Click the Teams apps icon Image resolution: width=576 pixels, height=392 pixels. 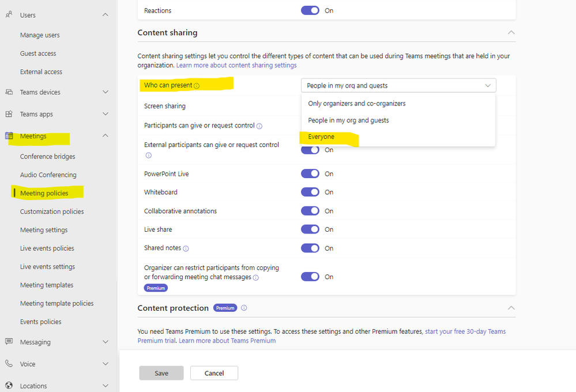[x=9, y=114]
